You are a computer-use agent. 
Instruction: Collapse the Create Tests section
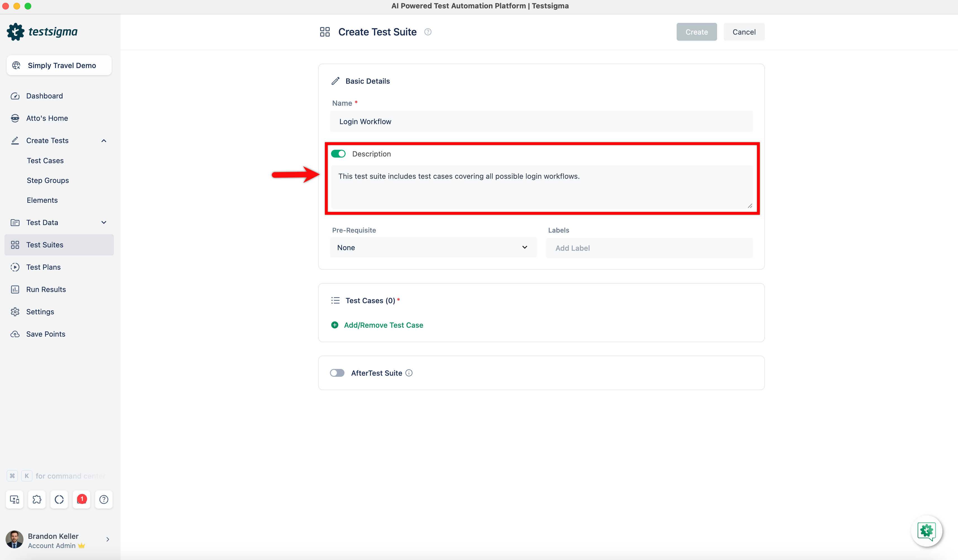[x=103, y=141]
